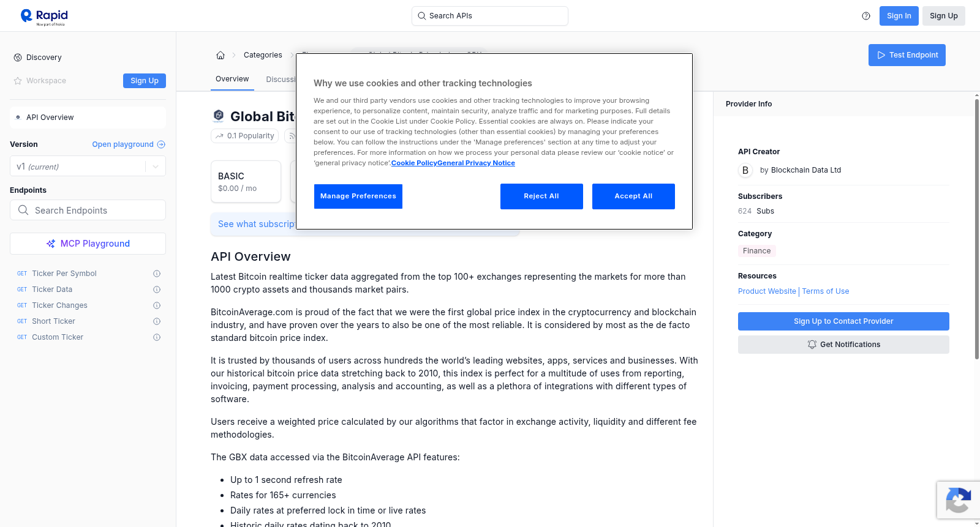Open Categories breadcrumb
The height and width of the screenshot is (527, 980).
click(x=263, y=55)
